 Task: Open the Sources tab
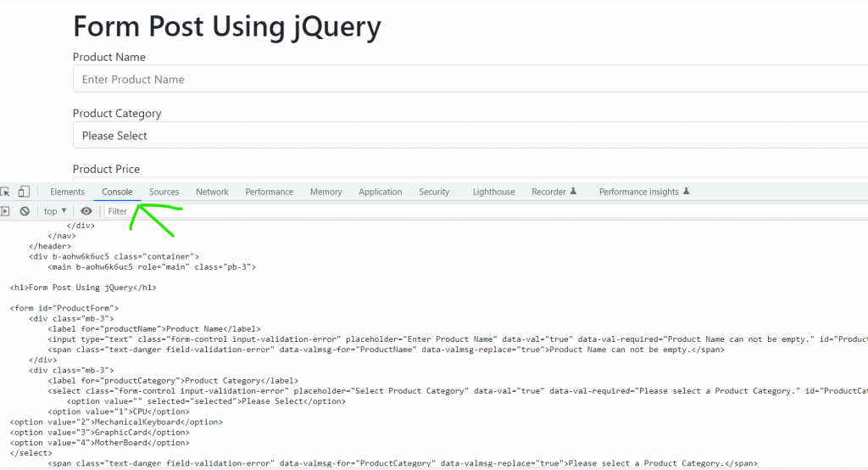[x=164, y=192]
